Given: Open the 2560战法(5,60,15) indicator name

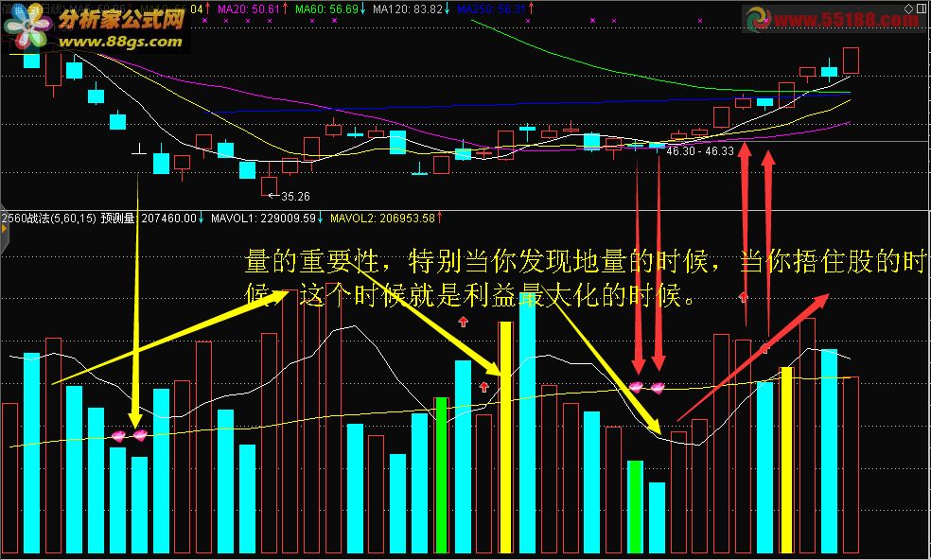Looking at the screenshot, I should [48, 218].
